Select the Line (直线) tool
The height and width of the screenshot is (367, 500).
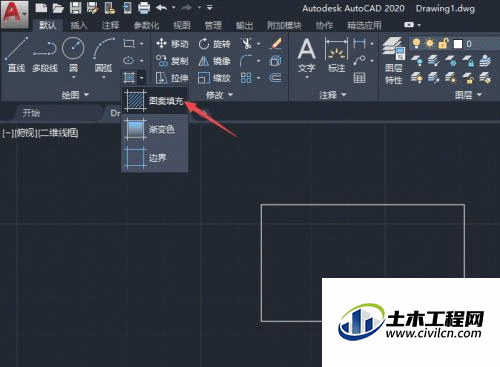pyautogui.click(x=17, y=55)
